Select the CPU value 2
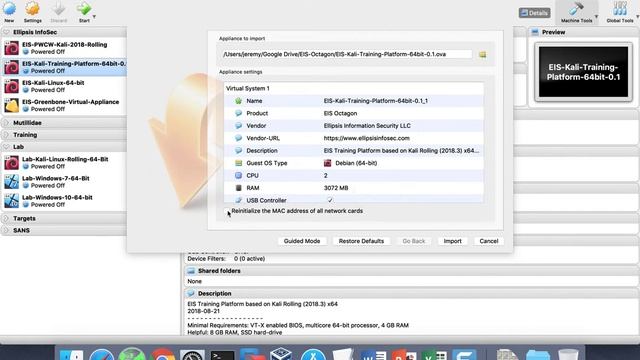Image resolution: width=640 pixels, height=360 pixels. pyautogui.click(x=326, y=176)
